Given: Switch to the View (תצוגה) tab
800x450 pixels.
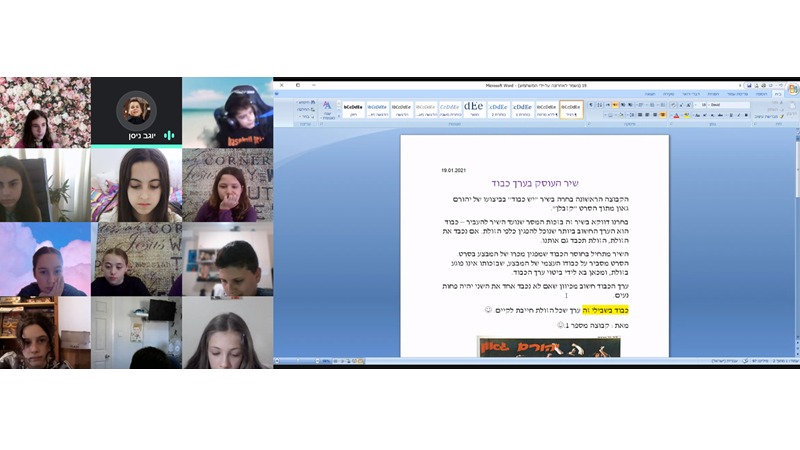Looking at the screenshot, I should click(649, 94).
